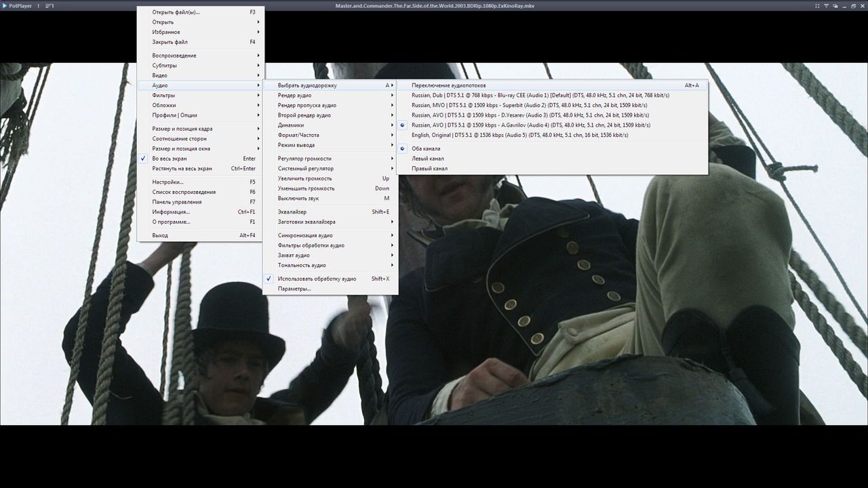Open 'Настройки...' menu entry

201,182
